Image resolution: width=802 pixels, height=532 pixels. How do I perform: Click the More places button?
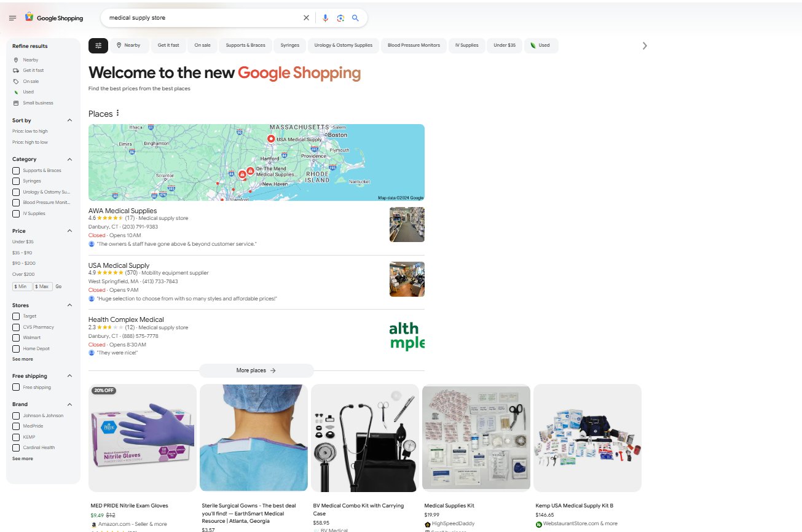[256, 370]
